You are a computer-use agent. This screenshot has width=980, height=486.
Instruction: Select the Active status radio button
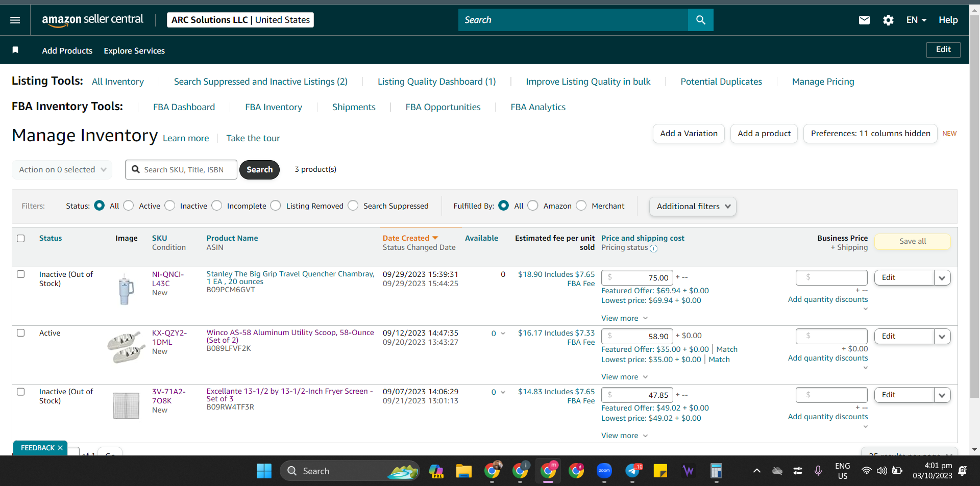pyautogui.click(x=129, y=206)
